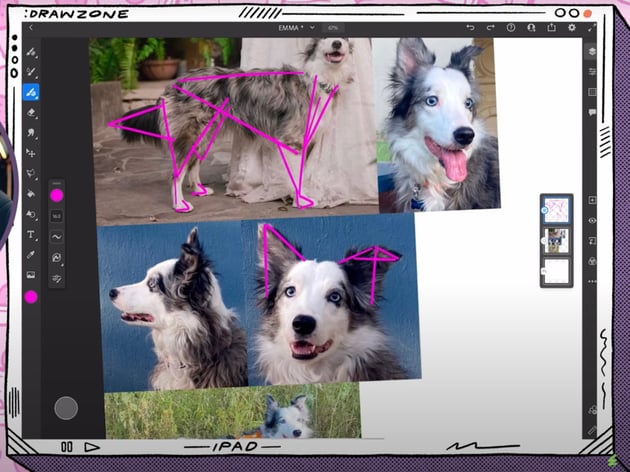Open the Share export icon
This screenshot has height=472, width=630.
[x=552, y=27]
